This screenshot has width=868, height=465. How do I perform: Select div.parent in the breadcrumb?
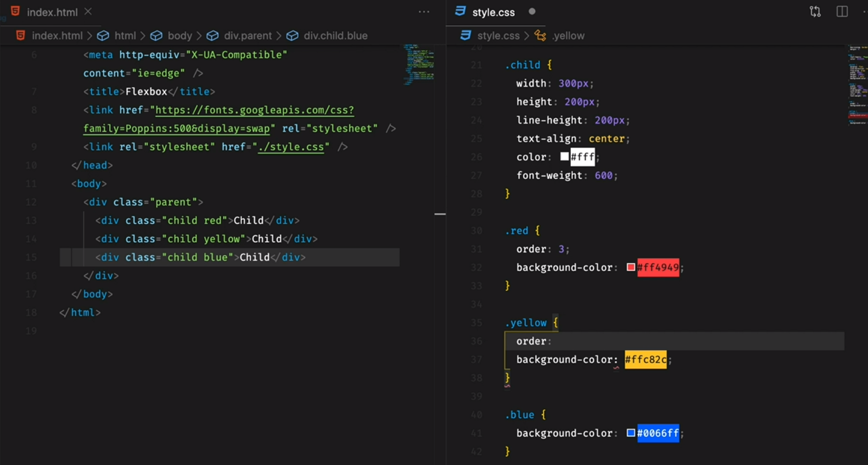pyautogui.click(x=248, y=36)
